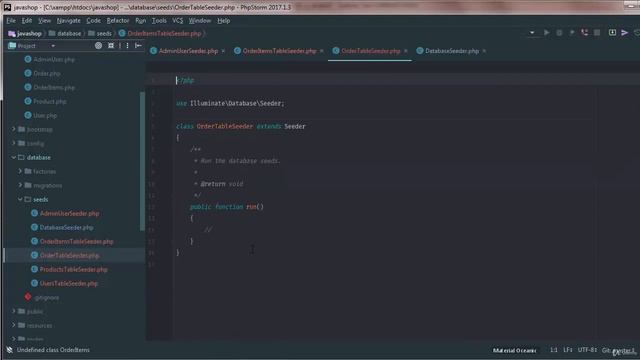640x360 pixels.
Task: Click the Debug icon in toolbar
Action: click(x=559, y=33)
